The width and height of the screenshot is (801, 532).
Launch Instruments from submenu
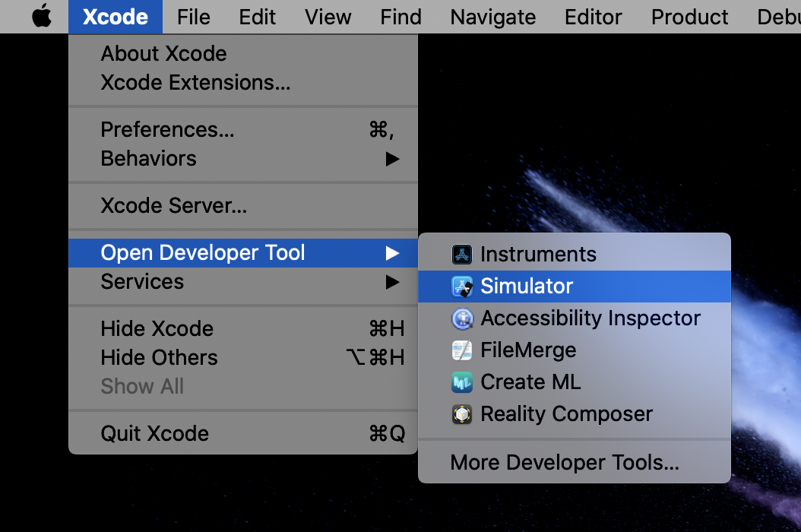click(x=575, y=254)
